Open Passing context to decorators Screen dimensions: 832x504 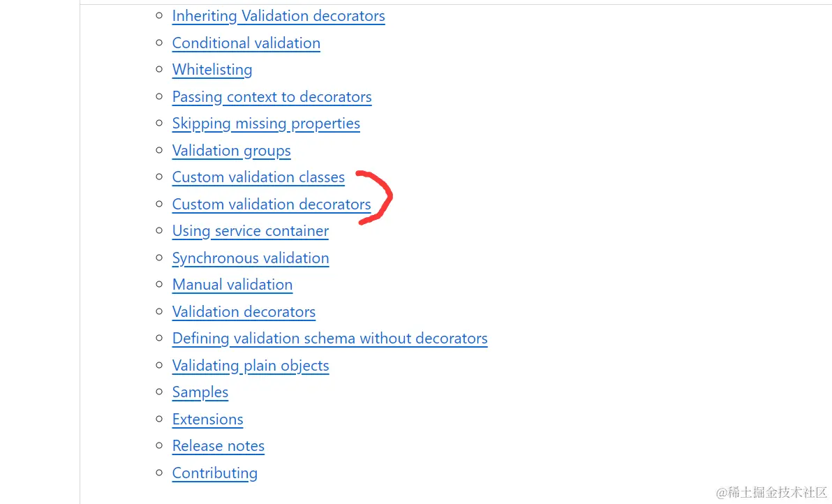(272, 96)
